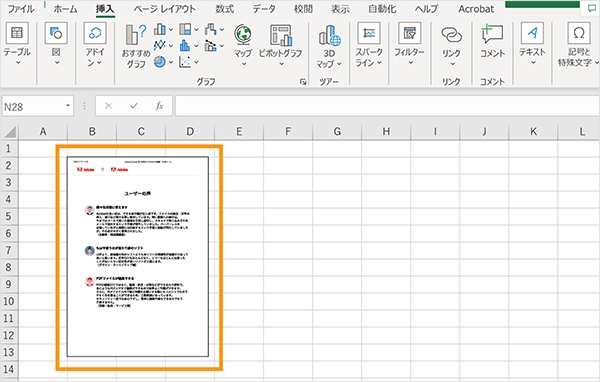Open the テキスト text group icon
The image size is (600, 382).
[x=532, y=33]
